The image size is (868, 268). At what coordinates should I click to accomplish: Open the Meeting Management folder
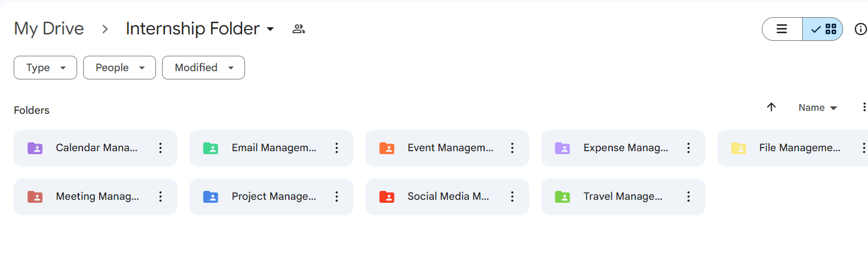pyautogui.click(x=97, y=197)
